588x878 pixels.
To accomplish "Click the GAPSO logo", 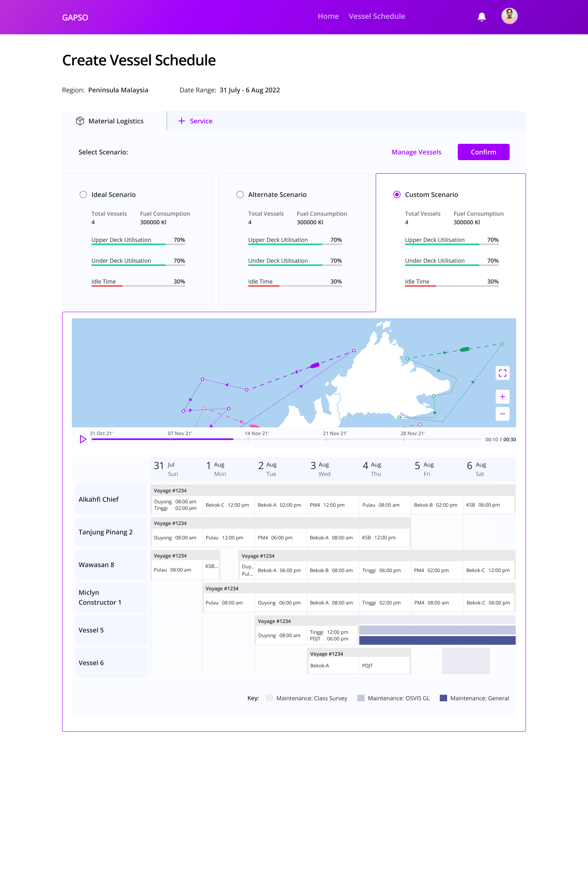I will click(x=75, y=18).
